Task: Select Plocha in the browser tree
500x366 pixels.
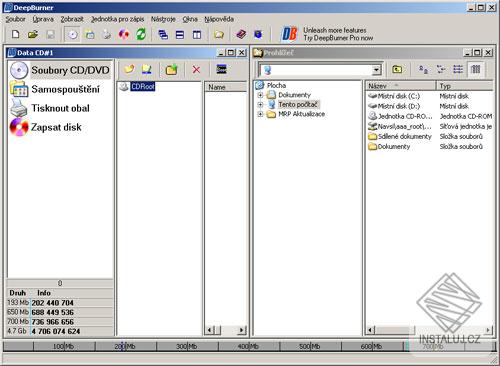Action: click(x=276, y=85)
